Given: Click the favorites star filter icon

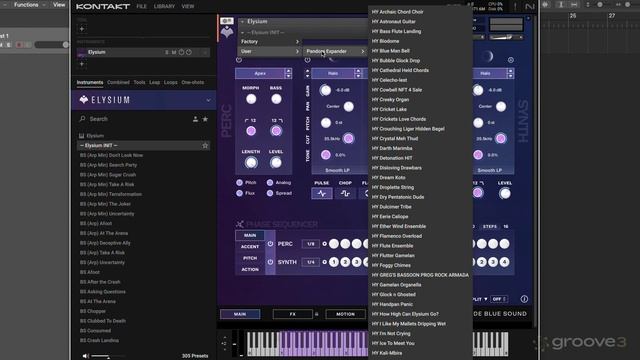Looking at the screenshot, I should coord(205,119).
